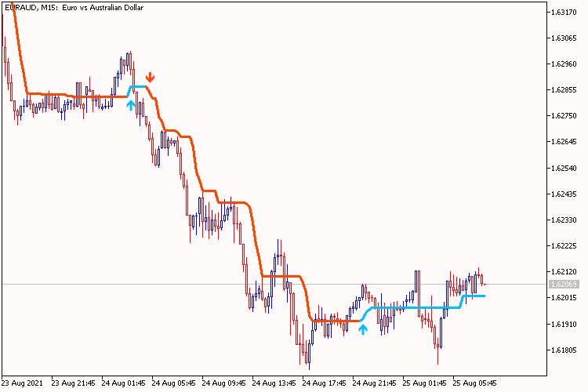Click the blue up arrow near 24 Aug 21:45
The height and width of the screenshot is (392, 588).
click(x=363, y=329)
